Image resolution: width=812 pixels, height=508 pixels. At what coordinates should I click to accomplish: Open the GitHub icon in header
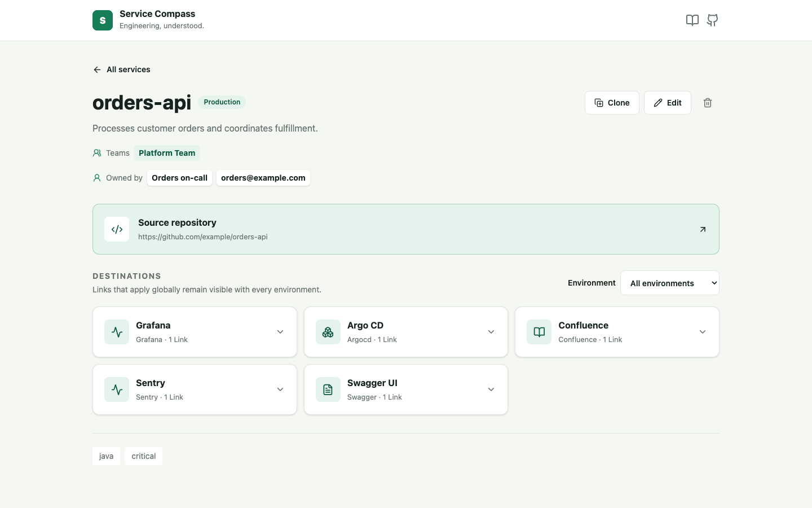pos(713,20)
